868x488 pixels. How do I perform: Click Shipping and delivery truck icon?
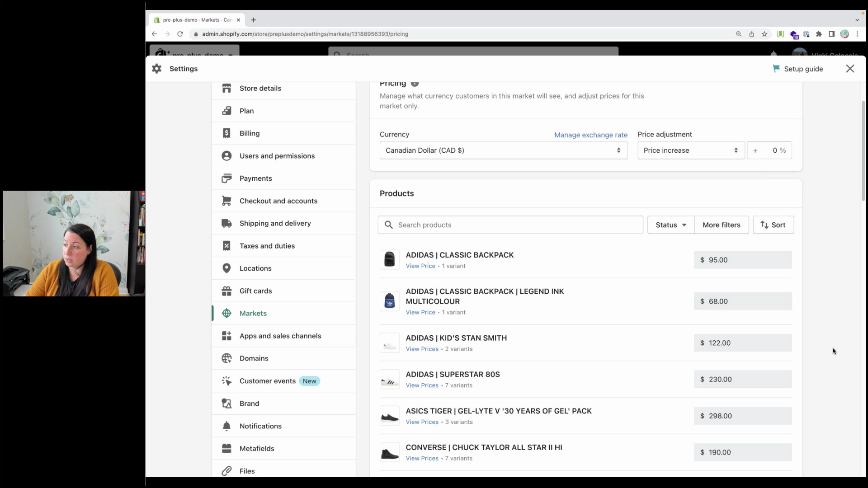pos(226,223)
